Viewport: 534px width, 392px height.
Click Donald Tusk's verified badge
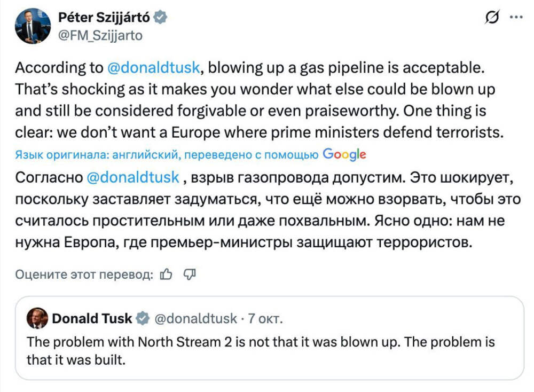pyautogui.click(x=143, y=319)
